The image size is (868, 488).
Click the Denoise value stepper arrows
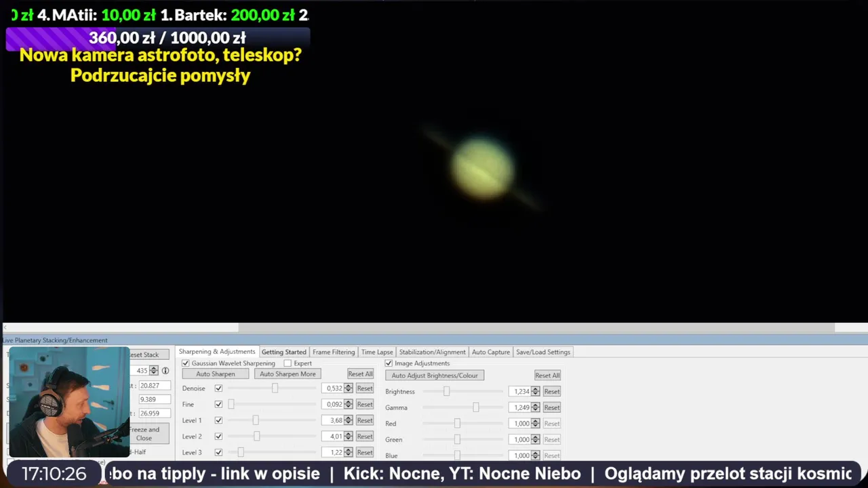tap(349, 388)
